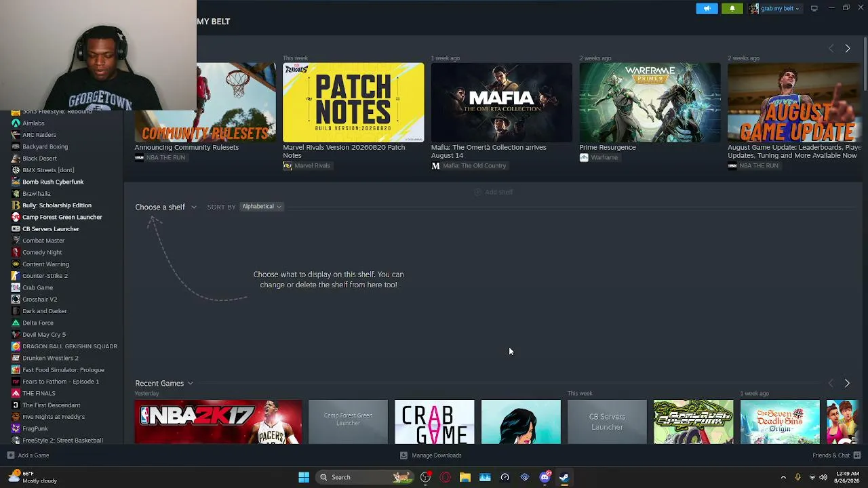Screen dimensions: 868x488
Task: Select 'Drunken Wrestlers 2' in the list
Action: (x=50, y=358)
